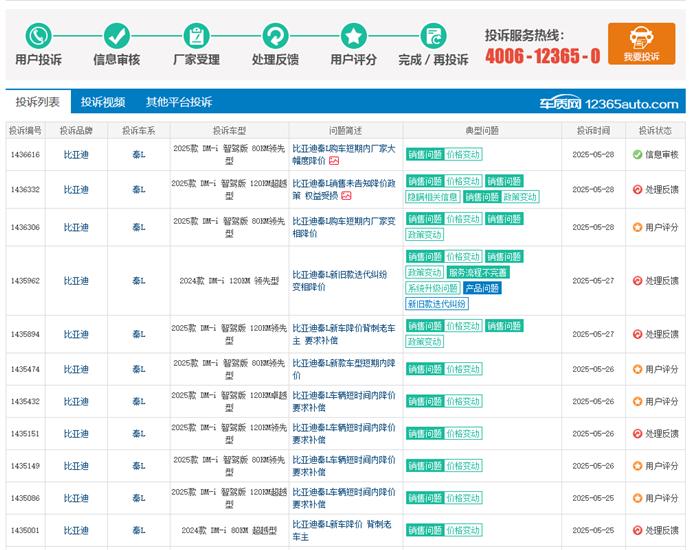Click the 处理反馈 refresh step icon
The height and width of the screenshot is (550, 700).
(275, 36)
